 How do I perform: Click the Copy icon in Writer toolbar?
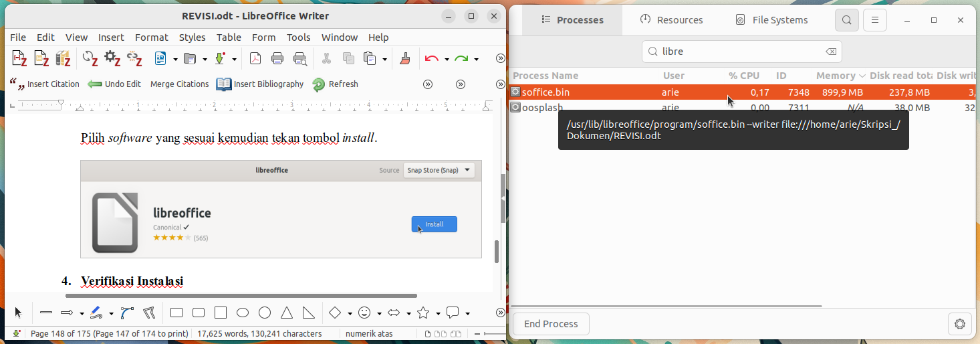[348, 59]
